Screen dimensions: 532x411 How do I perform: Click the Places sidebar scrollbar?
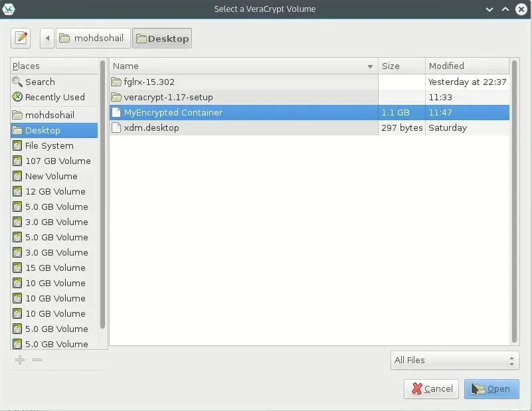102,195
